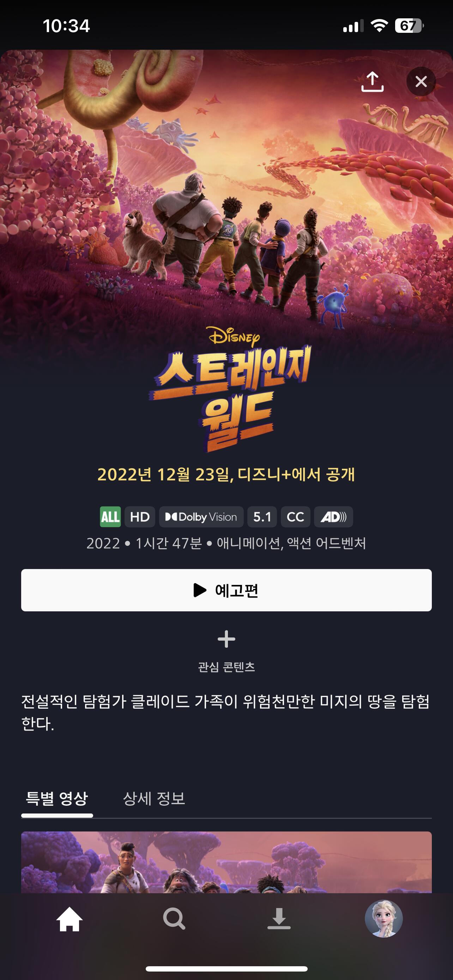This screenshot has height=980, width=453.
Task: Tap the CC closed captions badge
Action: click(296, 516)
